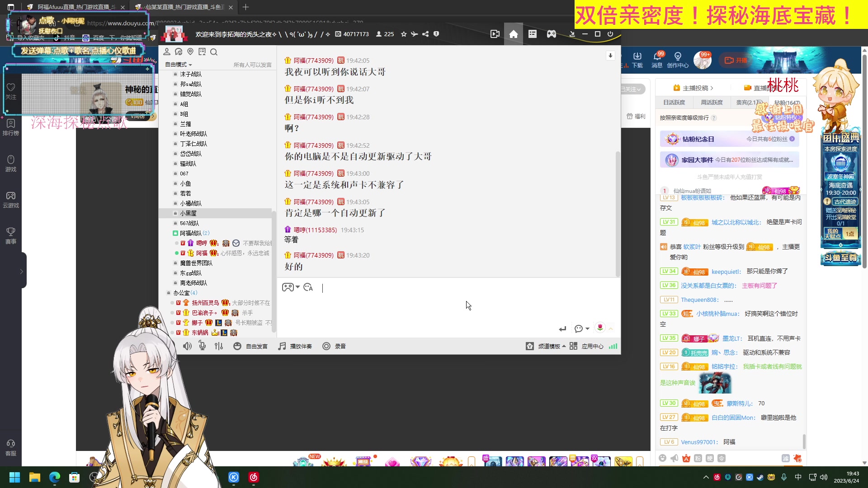This screenshot has height=488, width=868.
Task: Open the member list person icon
Action: pos(167,52)
